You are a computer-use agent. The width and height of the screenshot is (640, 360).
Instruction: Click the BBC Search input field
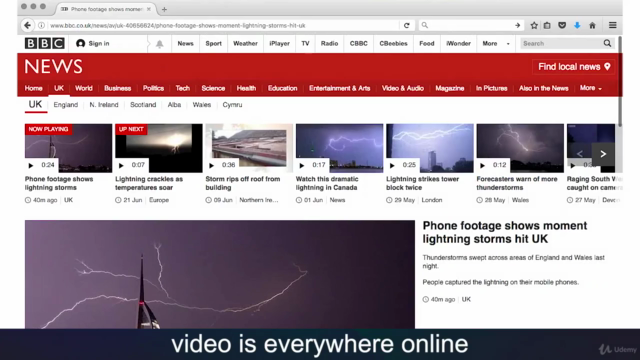tap(560, 43)
